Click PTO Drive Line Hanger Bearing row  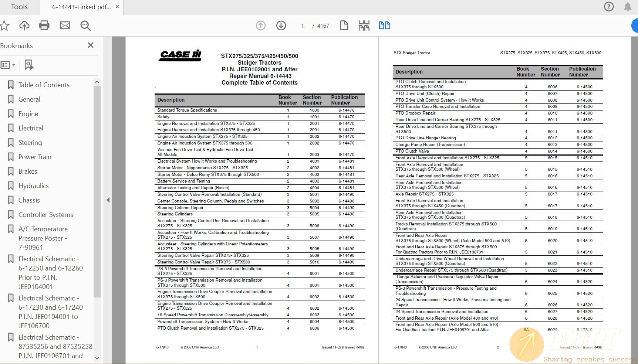coord(497,138)
